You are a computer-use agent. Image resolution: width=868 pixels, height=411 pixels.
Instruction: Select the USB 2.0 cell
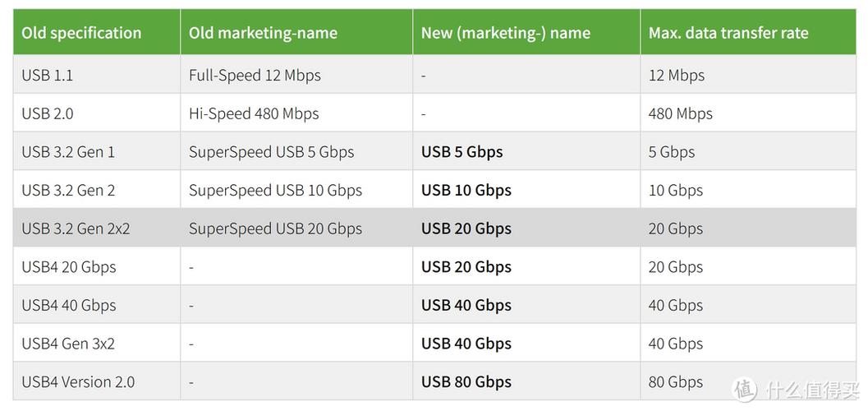97,113
